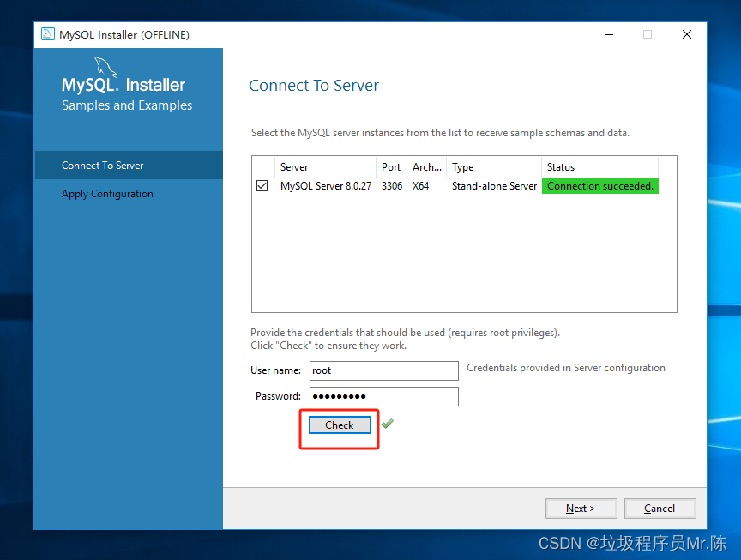The image size is (741, 560).
Task: Sort by the Server column header
Action: 325,167
